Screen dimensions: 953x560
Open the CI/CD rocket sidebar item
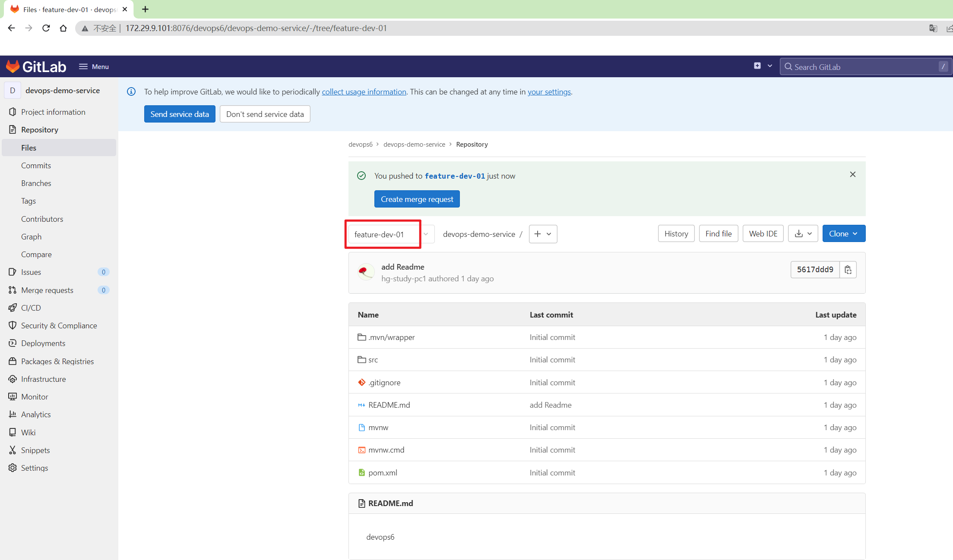[31, 308]
